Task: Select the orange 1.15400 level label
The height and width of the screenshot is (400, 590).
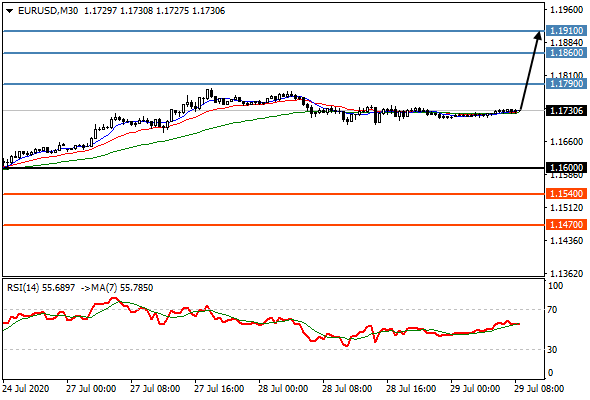Action: (x=566, y=194)
